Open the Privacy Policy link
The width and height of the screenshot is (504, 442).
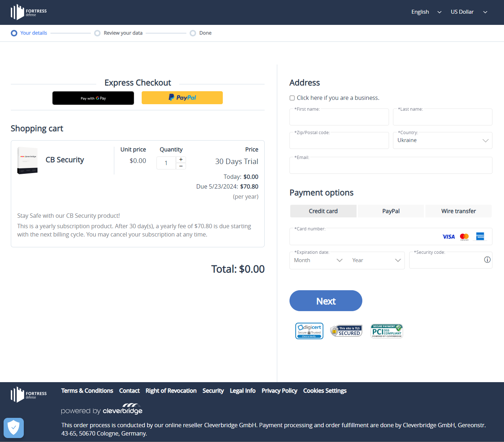(279, 391)
